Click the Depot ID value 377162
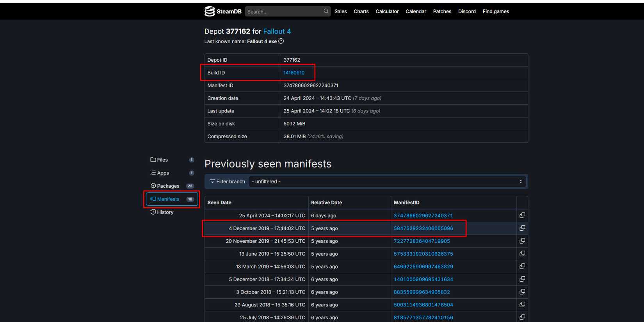This screenshot has height=322, width=644. tap(292, 60)
